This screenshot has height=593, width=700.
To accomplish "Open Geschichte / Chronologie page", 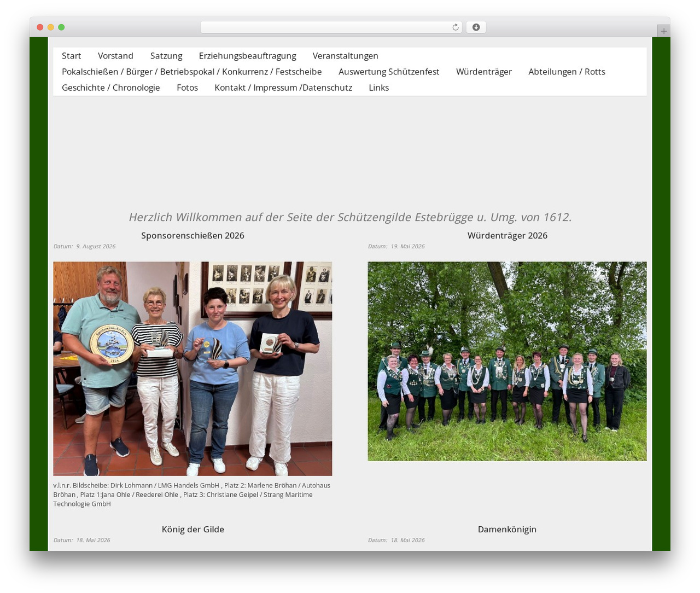I will click(x=111, y=88).
